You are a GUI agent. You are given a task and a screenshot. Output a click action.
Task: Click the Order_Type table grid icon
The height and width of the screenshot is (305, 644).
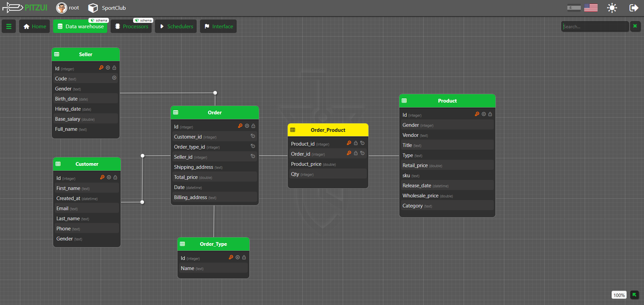(182, 244)
